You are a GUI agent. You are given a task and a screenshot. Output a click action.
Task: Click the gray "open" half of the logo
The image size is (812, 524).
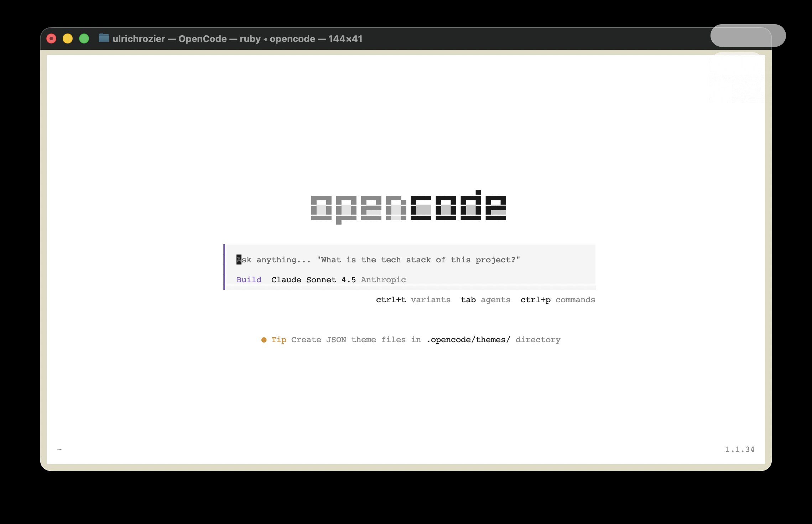click(358, 209)
